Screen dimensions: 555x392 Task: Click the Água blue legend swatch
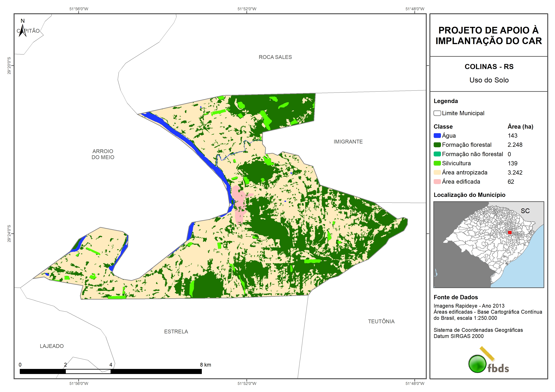pyautogui.click(x=437, y=136)
